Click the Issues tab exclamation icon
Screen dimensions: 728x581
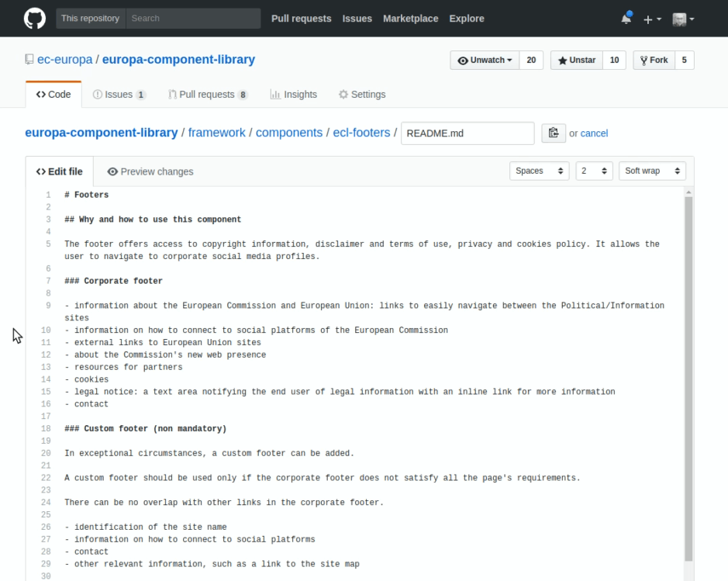point(97,95)
